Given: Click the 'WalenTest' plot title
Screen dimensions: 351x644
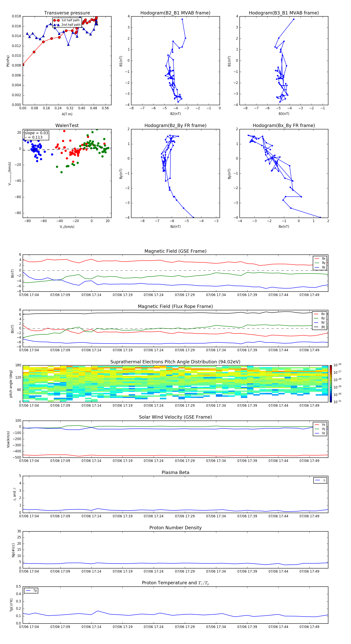Looking at the screenshot, I should 67,125.
